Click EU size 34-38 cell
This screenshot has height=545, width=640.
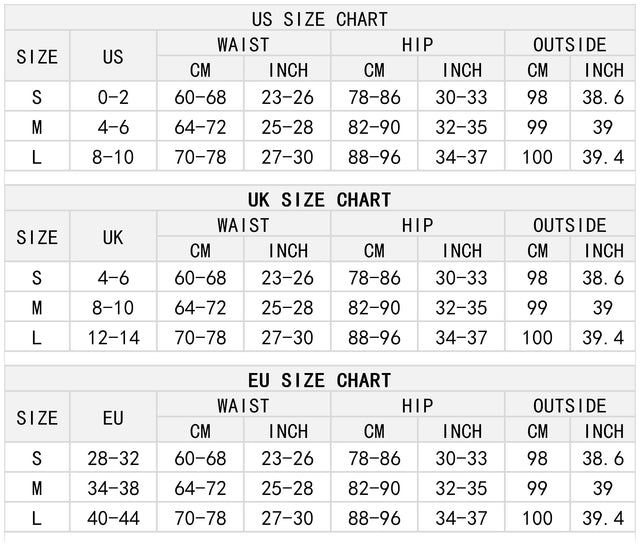click(113, 488)
